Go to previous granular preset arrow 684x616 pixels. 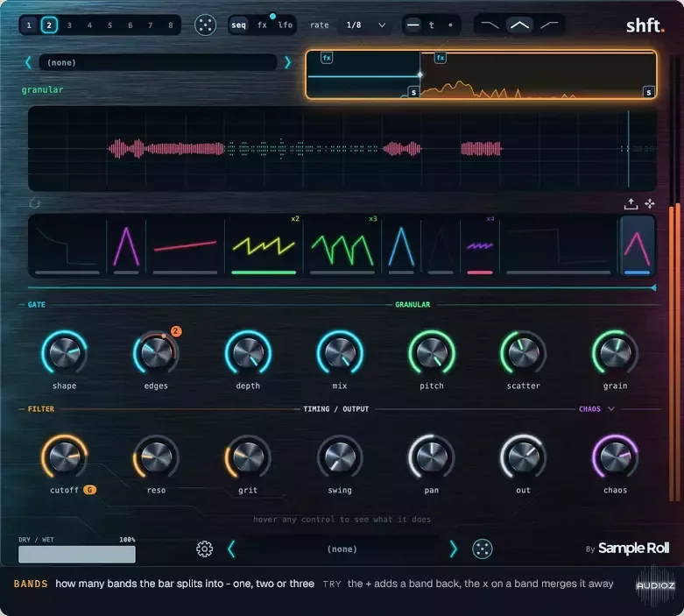(x=28, y=62)
